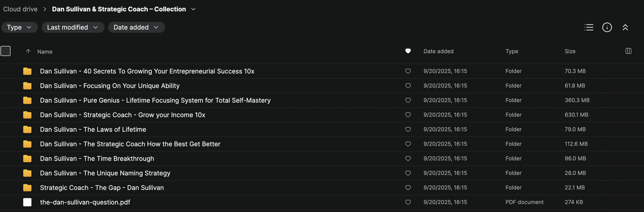Open the Date added filter dropdown
Image resolution: width=644 pixels, height=212 pixels.
pyautogui.click(x=136, y=27)
